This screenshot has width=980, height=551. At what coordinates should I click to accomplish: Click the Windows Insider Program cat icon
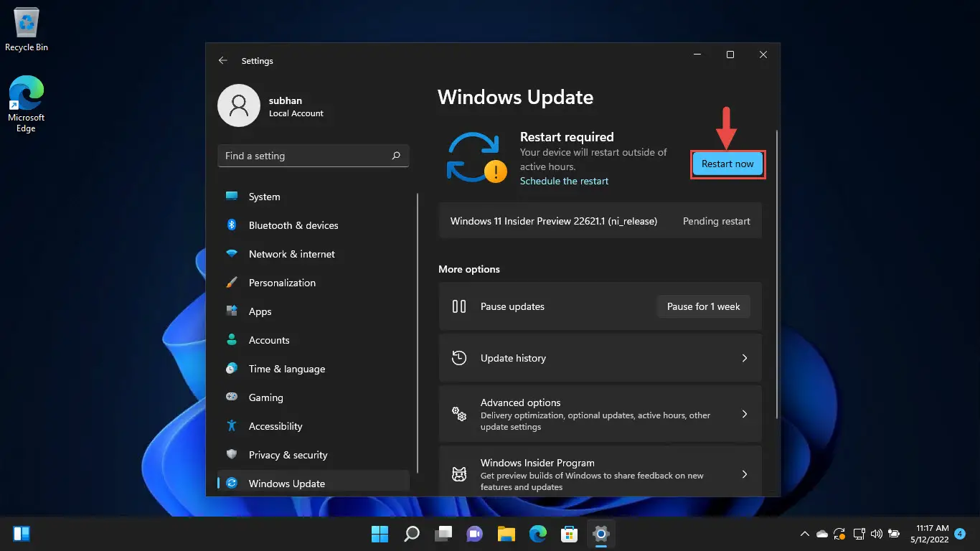459,474
